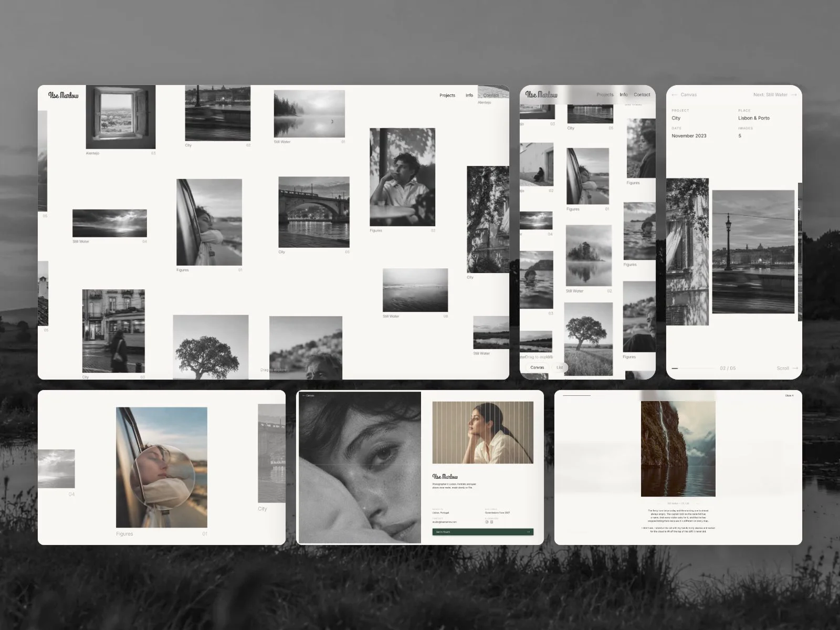Screen dimensions: 840x630
Task: Click the Scroll arrow in the project view
Action: click(795, 368)
